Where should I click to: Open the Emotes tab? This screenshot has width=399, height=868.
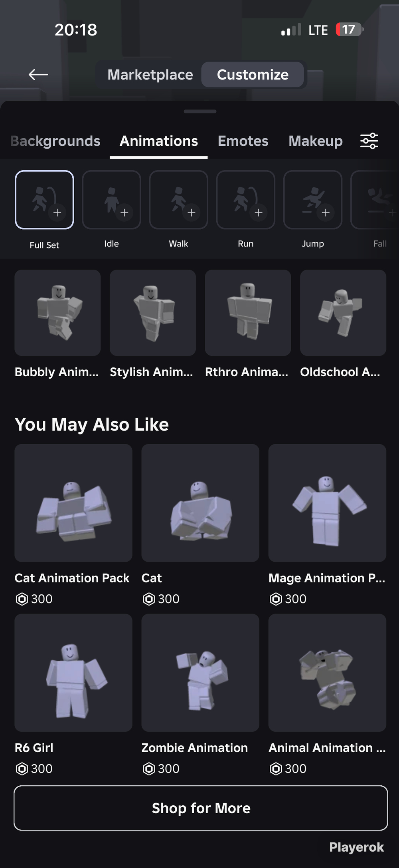243,141
